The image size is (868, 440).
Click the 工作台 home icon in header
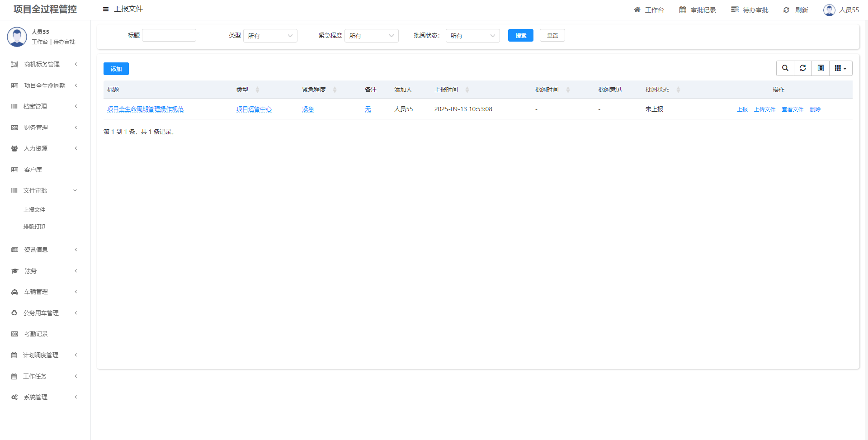(x=637, y=10)
